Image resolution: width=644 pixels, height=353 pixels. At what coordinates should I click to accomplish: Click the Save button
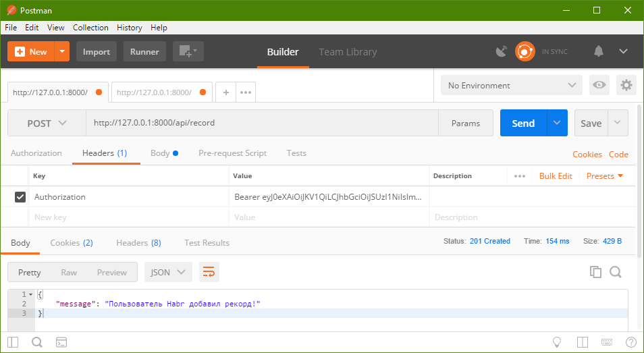tap(591, 123)
